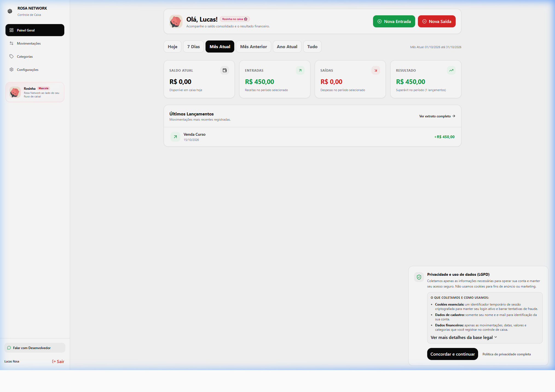Click the up-arrow icon on the Entradas card
This screenshot has width=555, height=392.
[x=300, y=70]
